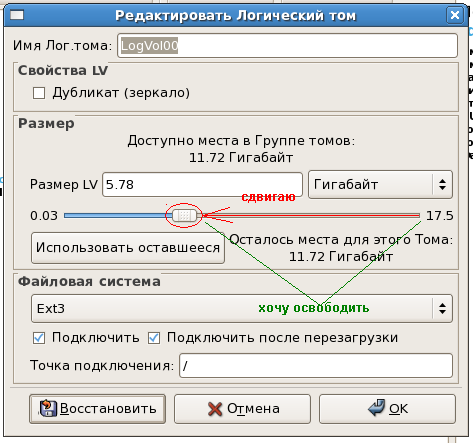Click the Имя Лог.тома name field
The height and width of the screenshot is (443, 473).
point(287,45)
